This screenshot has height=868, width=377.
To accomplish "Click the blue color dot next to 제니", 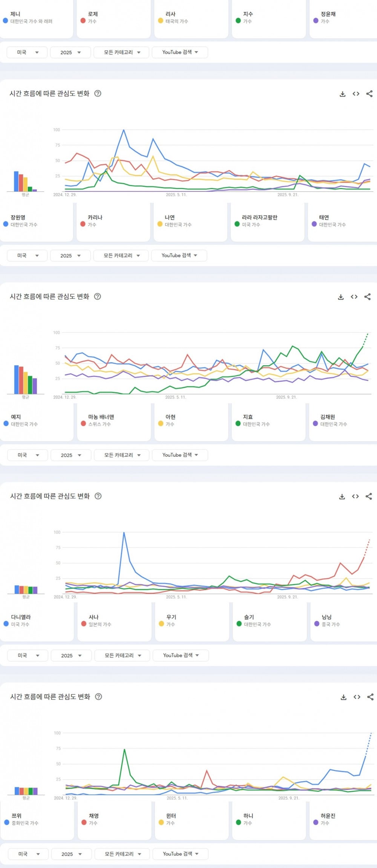I will tap(6, 21).
